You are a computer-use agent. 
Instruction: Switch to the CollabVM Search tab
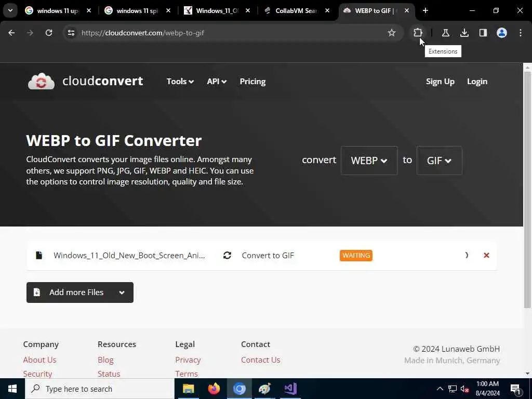296,10
